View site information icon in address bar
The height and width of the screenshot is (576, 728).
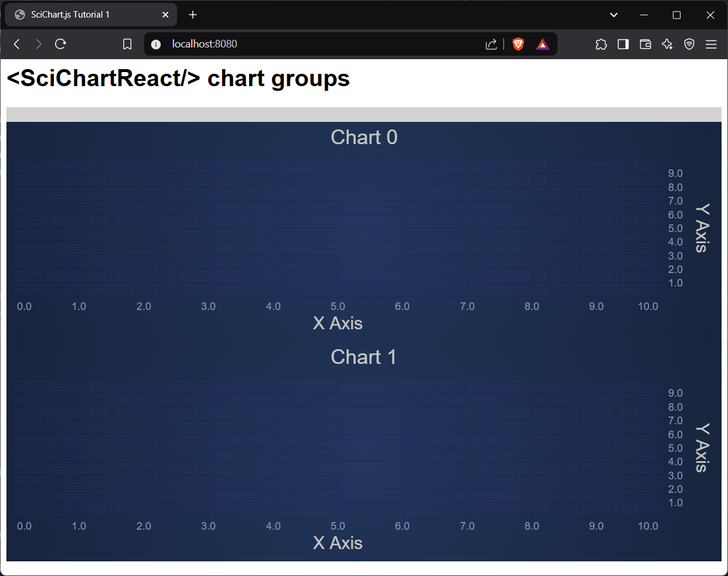pyautogui.click(x=156, y=44)
